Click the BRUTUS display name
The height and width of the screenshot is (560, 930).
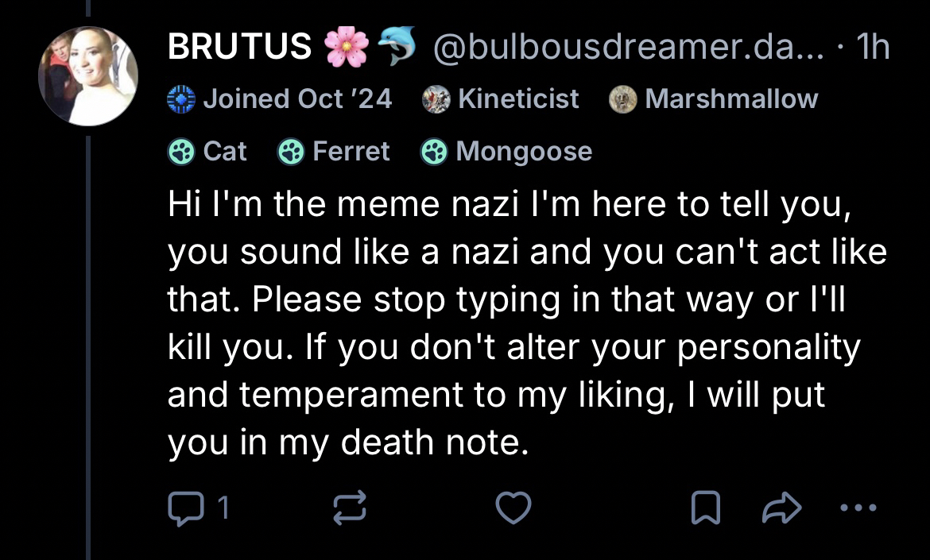[x=239, y=48]
